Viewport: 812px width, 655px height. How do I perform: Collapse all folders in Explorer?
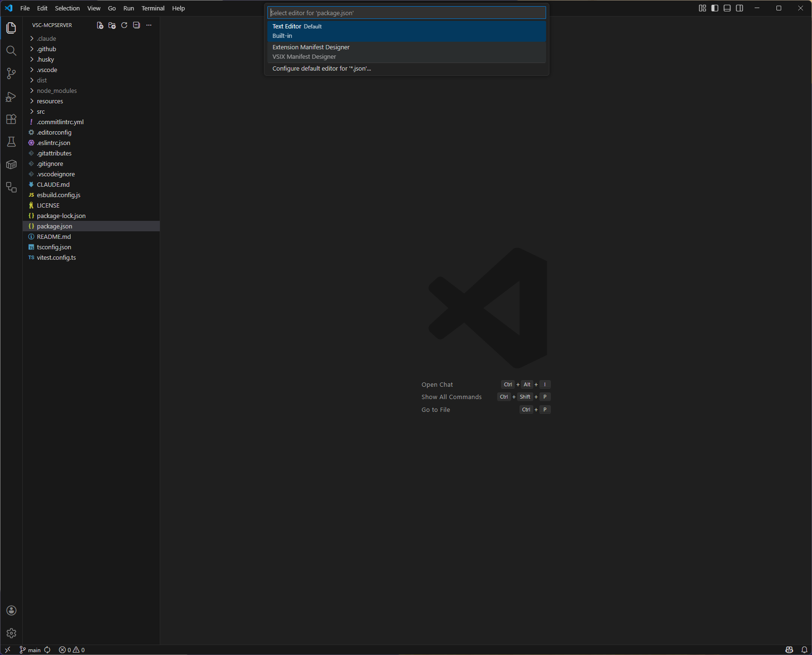point(137,25)
